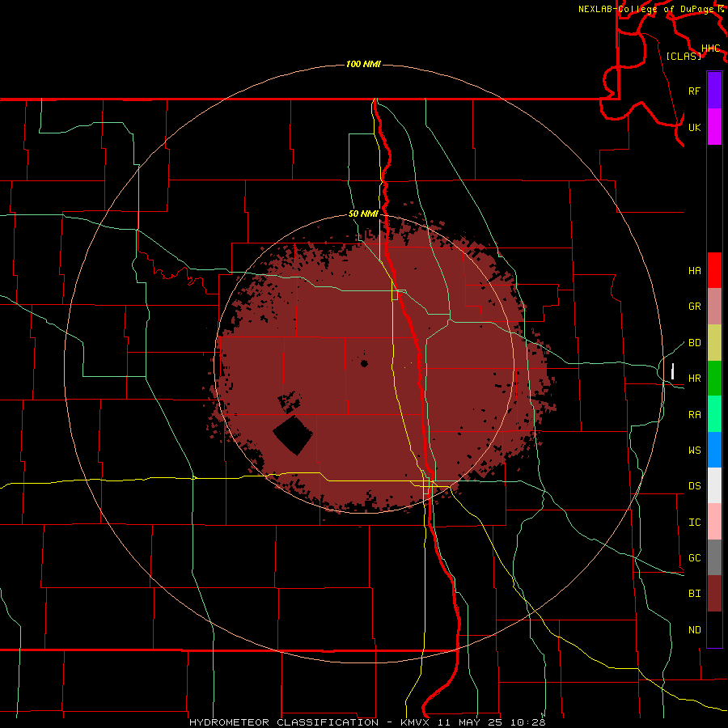
Task: Click the WS legend label
Action: pyautogui.click(x=694, y=451)
